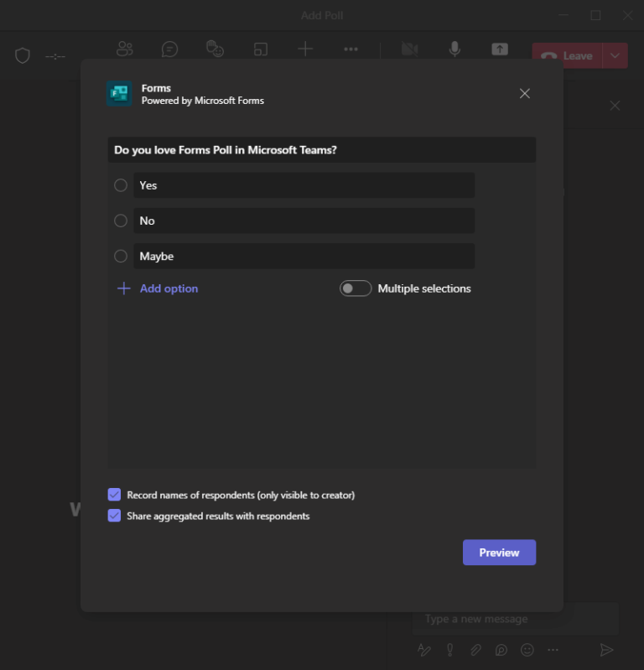Open the More actions ellipsis menu

pyautogui.click(x=351, y=49)
